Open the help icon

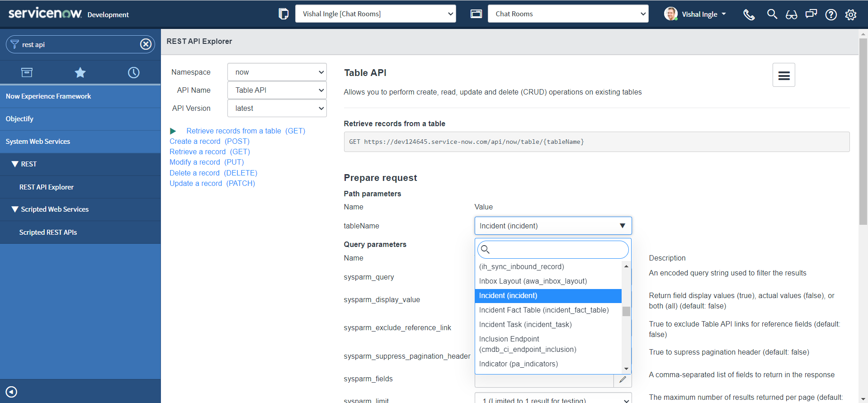click(831, 14)
